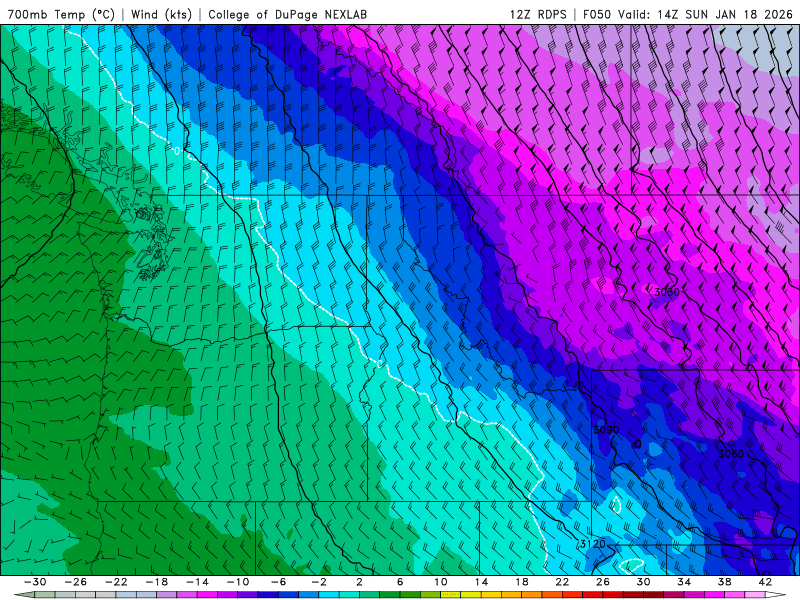Click the "12Z RDPS" model run label
800x600 pixels.
point(538,14)
